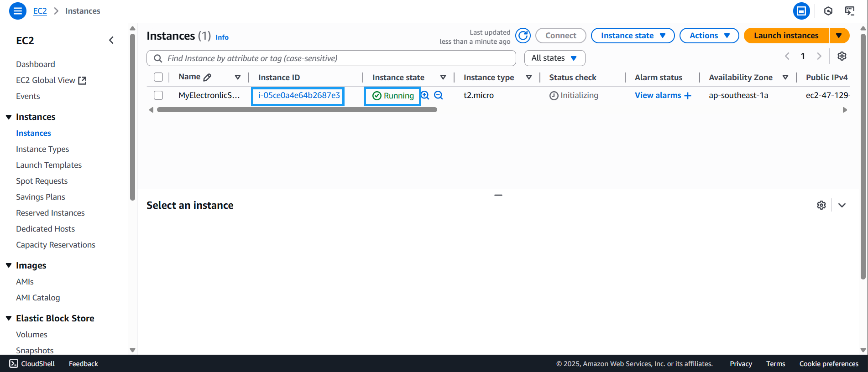Select the Instances sidebar item
The image size is (868, 372).
coord(33,133)
